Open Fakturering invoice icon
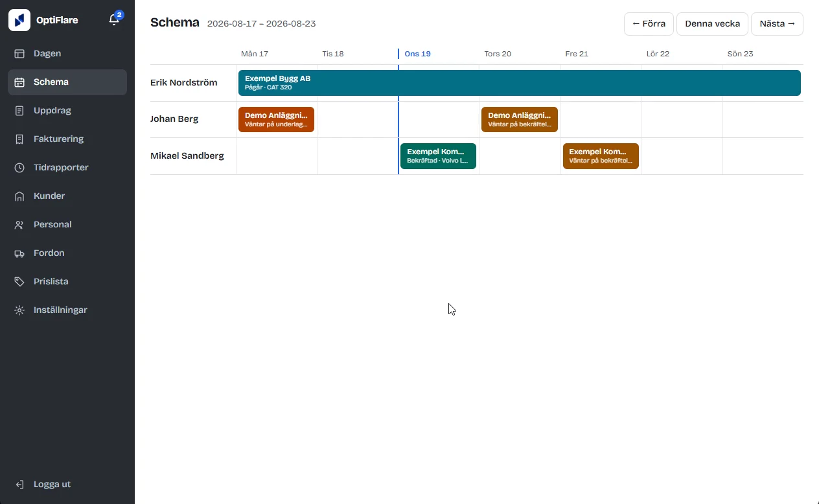The image size is (819, 504). [19, 139]
